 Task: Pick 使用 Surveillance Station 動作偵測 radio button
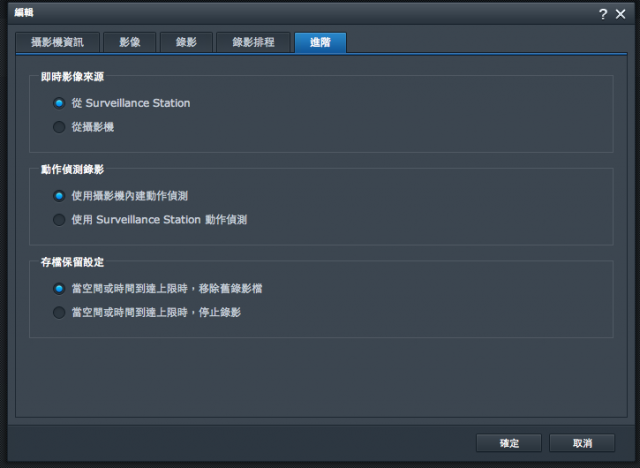(x=60, y=219)
